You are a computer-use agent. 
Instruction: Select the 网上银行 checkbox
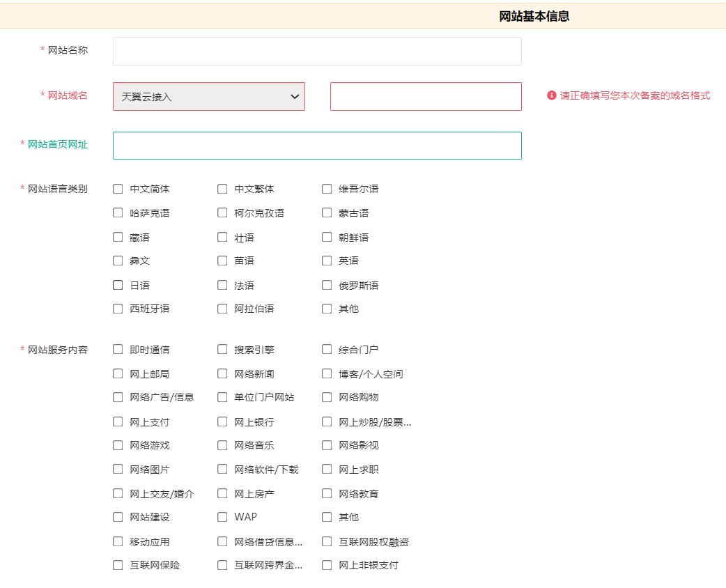pos(222,421)
